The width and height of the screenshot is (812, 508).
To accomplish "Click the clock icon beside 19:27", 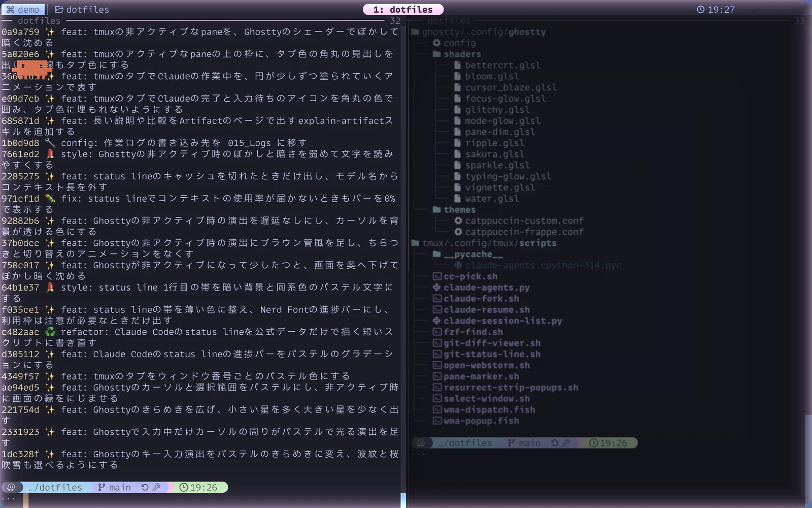I will click(700, 10).
